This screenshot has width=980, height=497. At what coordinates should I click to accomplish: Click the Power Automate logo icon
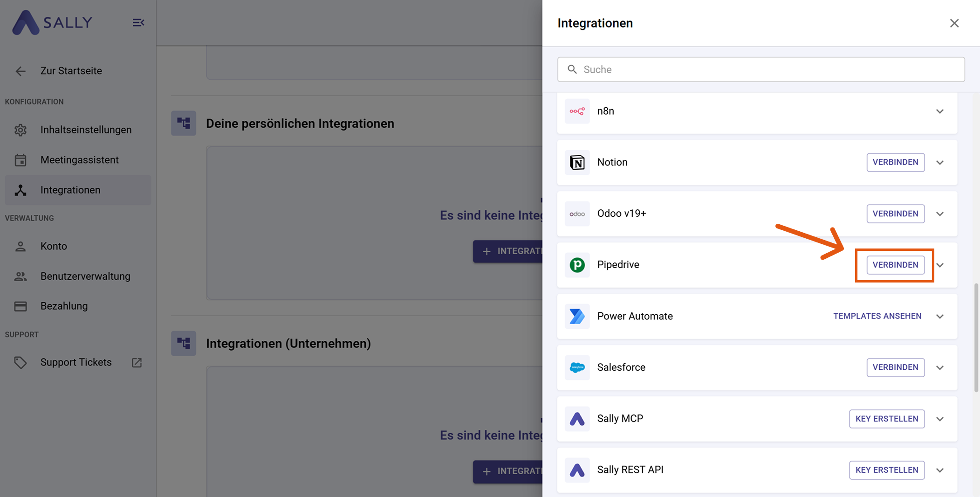(x=577, y=316)
